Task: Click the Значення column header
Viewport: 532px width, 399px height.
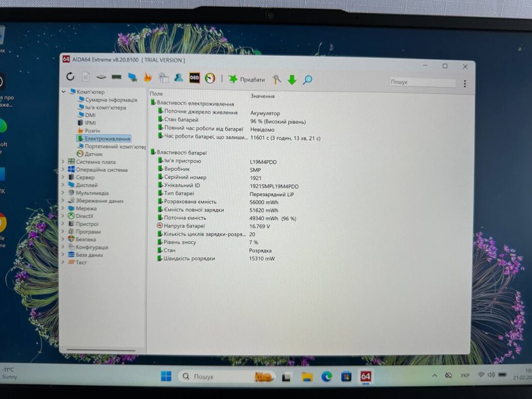Action: point(263,96)
